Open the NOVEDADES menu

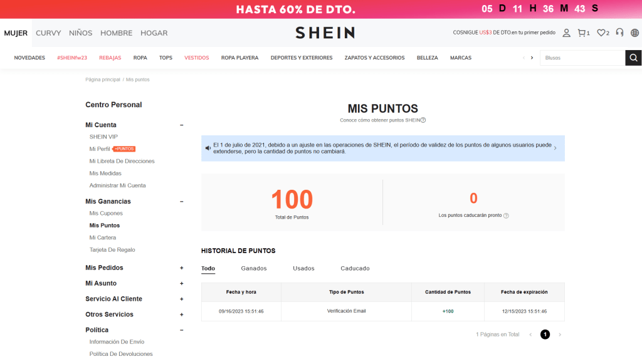point(29,58)
